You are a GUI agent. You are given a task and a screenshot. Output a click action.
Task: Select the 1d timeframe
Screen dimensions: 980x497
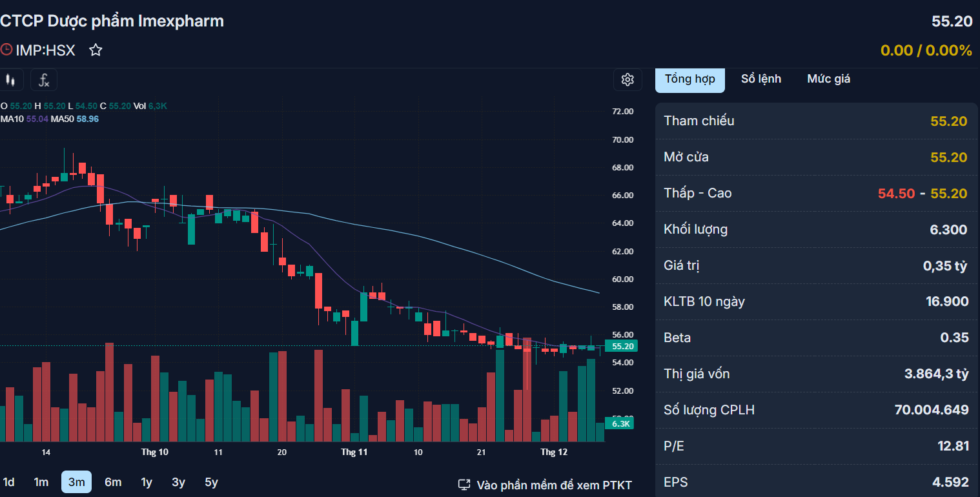pyautogui.click(x=9, y=482)
